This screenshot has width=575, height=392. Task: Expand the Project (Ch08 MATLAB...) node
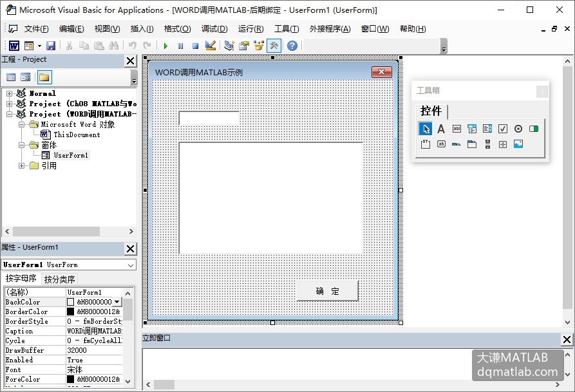10,104
